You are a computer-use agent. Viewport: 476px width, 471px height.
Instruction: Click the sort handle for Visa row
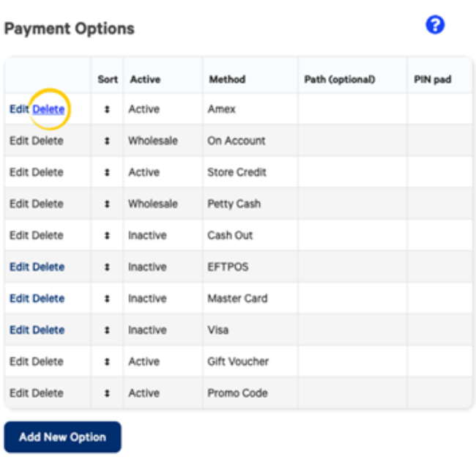coord(107,330)
